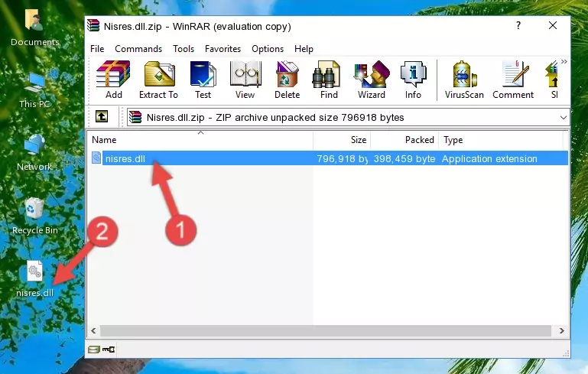Select This PC desktop icon
Image resolution: width=588 pixels, height=374 pixels.
click(x=35, y=90)
